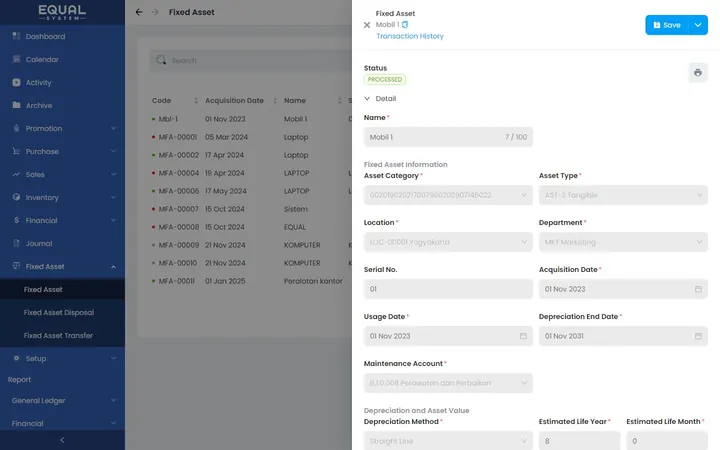The width and height of the screenshot is (720, 450).
Task: Go back with the left arrow
Action: point(139,12)
